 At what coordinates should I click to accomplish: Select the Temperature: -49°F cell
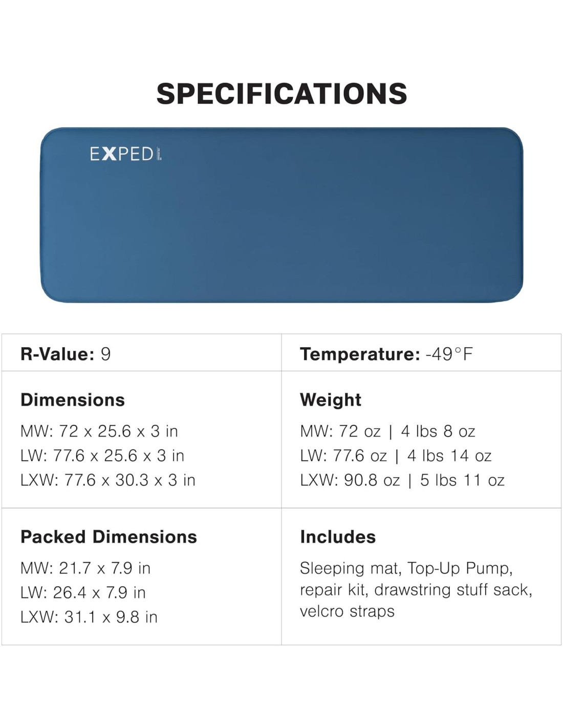[386, 354]
